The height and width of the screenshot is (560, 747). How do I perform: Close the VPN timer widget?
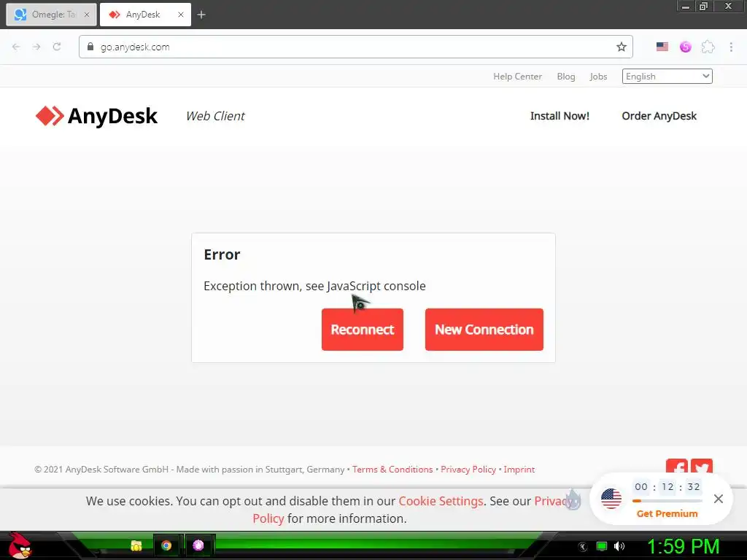click(719, 499)
